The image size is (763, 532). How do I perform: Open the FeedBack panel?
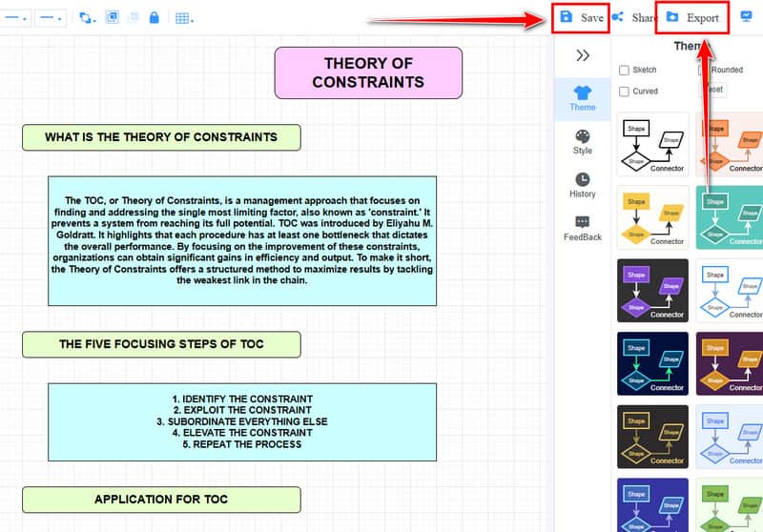(x=583, y=228)
